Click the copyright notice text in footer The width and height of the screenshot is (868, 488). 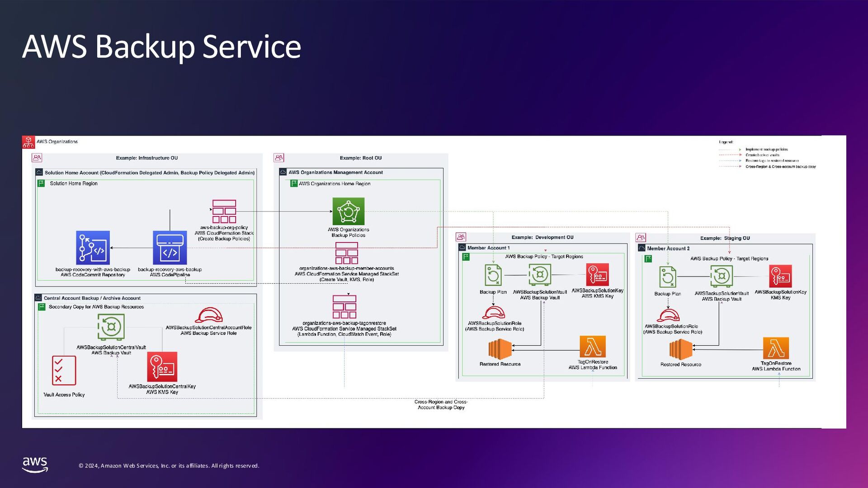click(x=169, y=466)
